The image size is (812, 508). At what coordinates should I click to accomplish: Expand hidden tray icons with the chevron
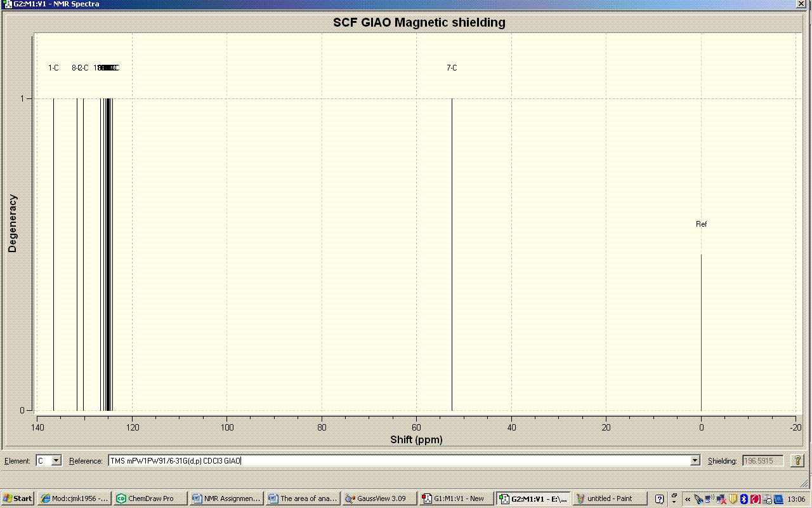point(688,499)
